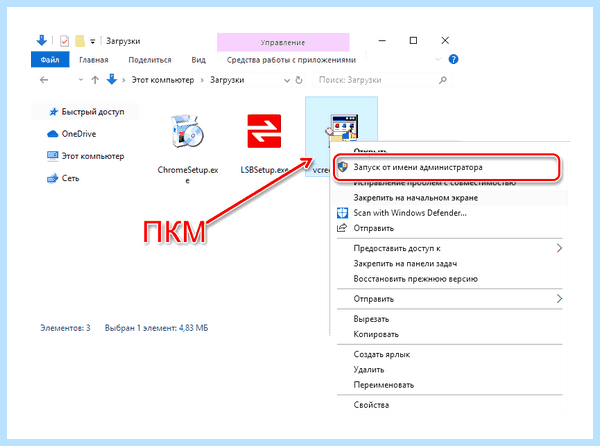This screenshot has width=600, height=446.
Task: Switch to the Вид ribbon tab
Action: click(199, 60)
